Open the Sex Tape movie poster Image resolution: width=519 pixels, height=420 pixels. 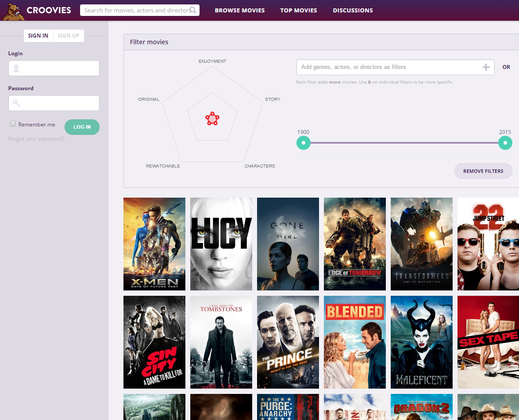click(x=488, y=342)
